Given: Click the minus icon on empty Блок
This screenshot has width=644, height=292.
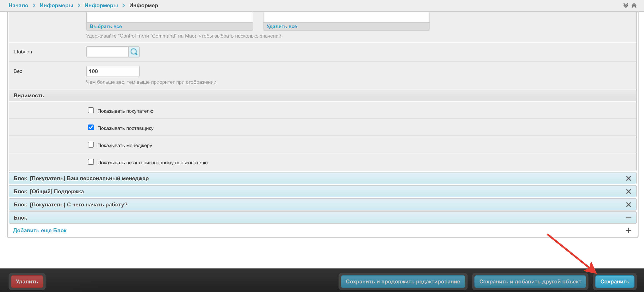Looking at the screenshot, I should (x=628, y=218).
